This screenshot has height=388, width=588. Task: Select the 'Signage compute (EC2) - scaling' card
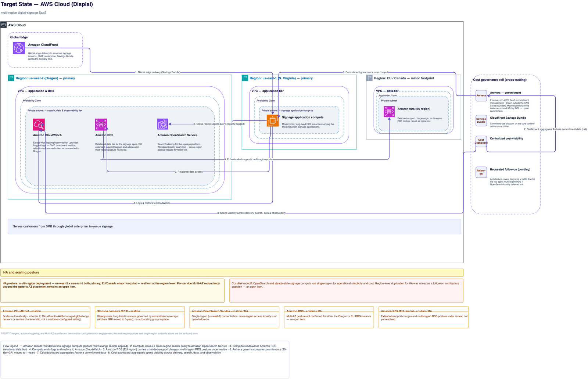point(140,317)
